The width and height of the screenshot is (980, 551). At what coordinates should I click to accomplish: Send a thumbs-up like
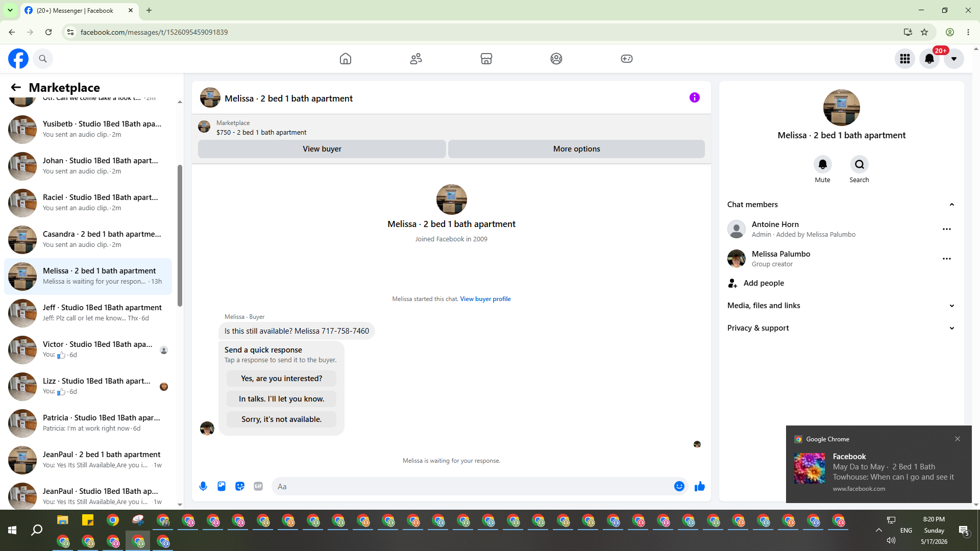(x=700, y=486)
